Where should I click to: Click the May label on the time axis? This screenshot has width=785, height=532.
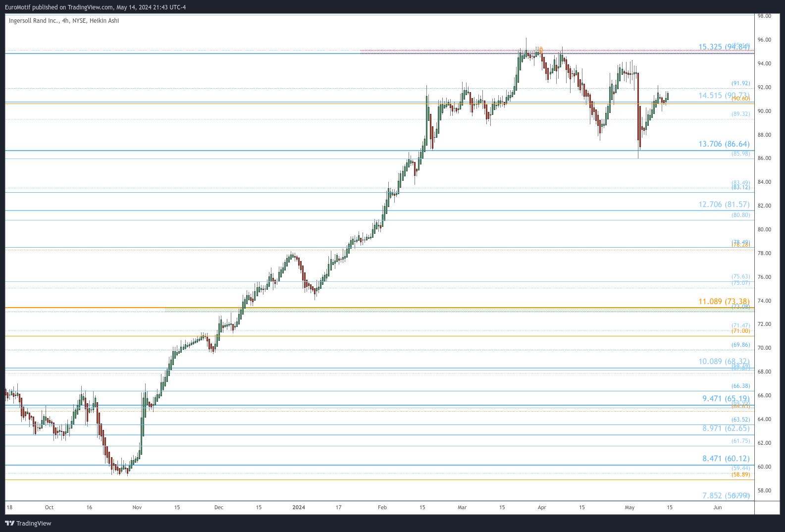(629, 507)
